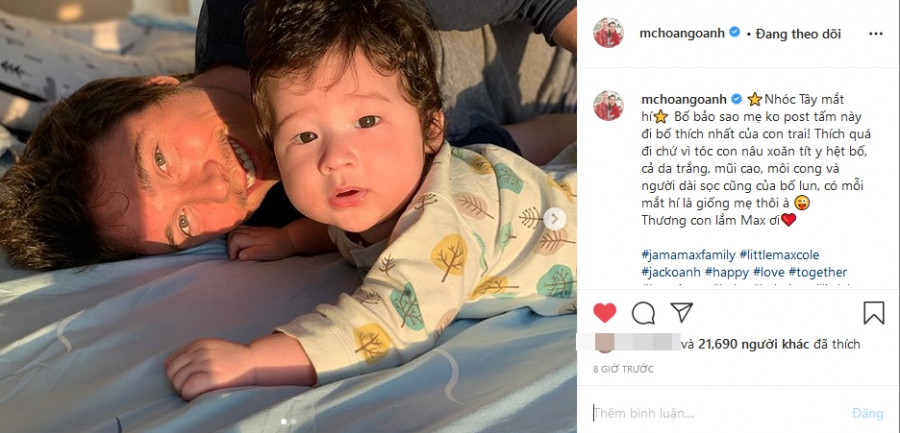Go to next photo with arrow
This screenshot has width=900, height=433.
(x=554, y=219)
